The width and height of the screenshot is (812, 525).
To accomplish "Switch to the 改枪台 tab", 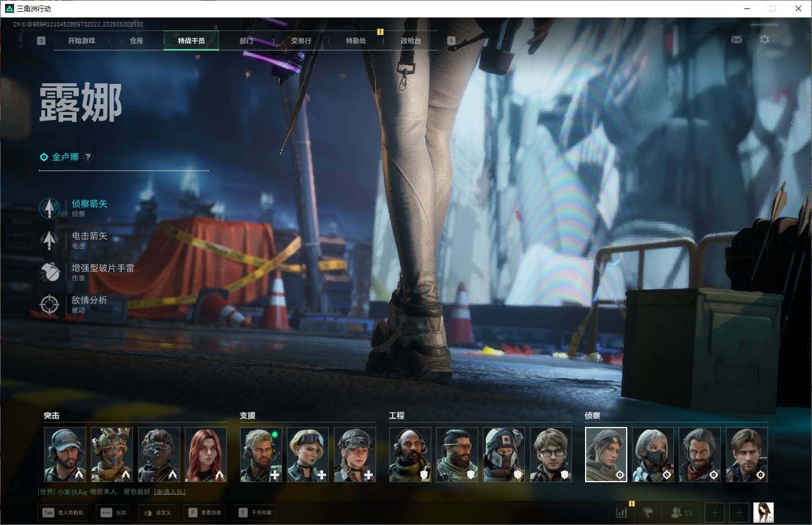I will click(411, 41).
